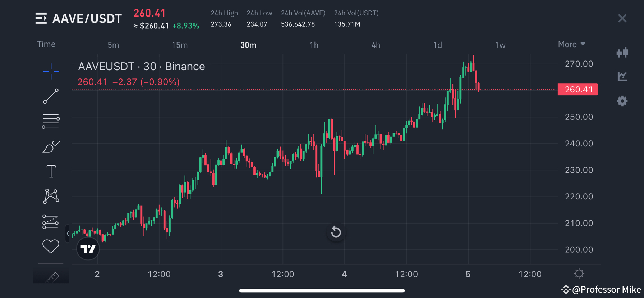The image size is (644, 298).
Task: Reset the chart view with the refresh button
Action: tap(336, 232)
